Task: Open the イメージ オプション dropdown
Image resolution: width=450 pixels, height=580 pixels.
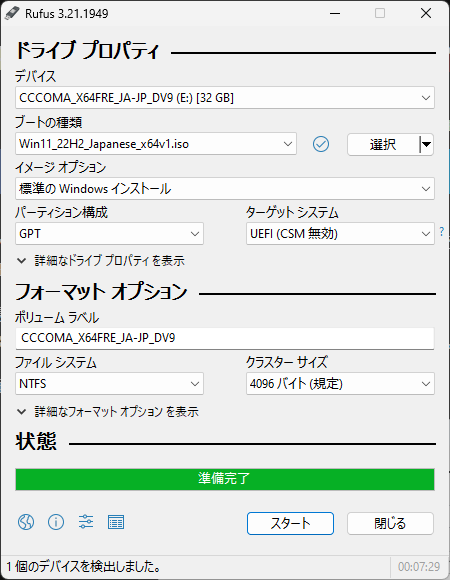Action: (225, 189)
